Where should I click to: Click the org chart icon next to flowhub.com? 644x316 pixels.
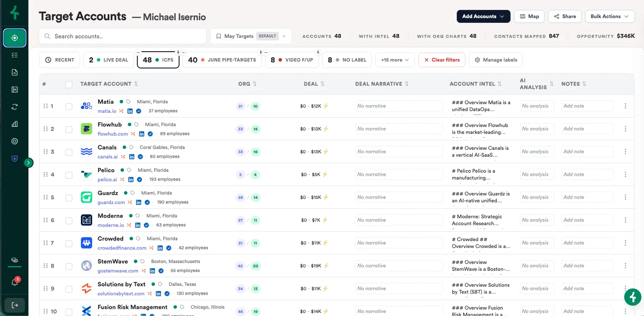133,134
